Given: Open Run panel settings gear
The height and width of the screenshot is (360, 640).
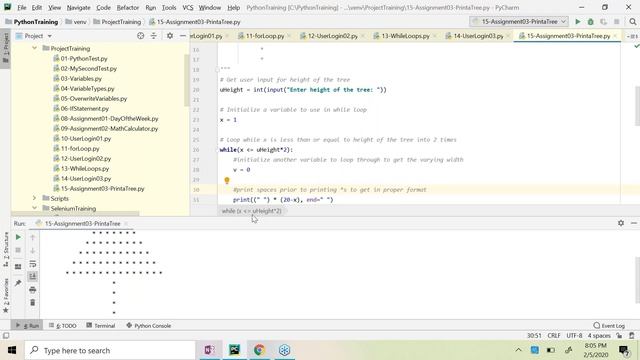Looking at the screenshot, I should point(621,223).
